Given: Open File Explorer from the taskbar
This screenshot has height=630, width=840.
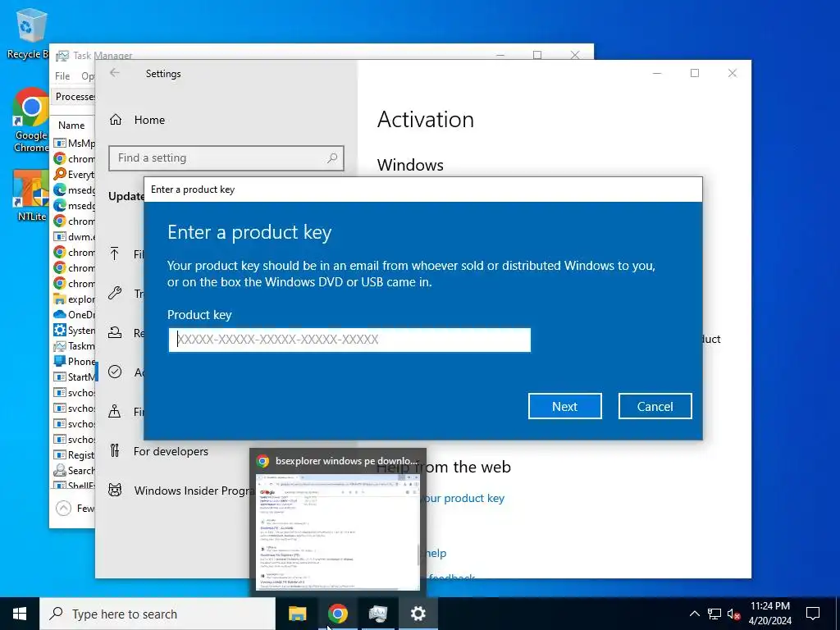Looking at the screenshot, I should pos(297,614).
